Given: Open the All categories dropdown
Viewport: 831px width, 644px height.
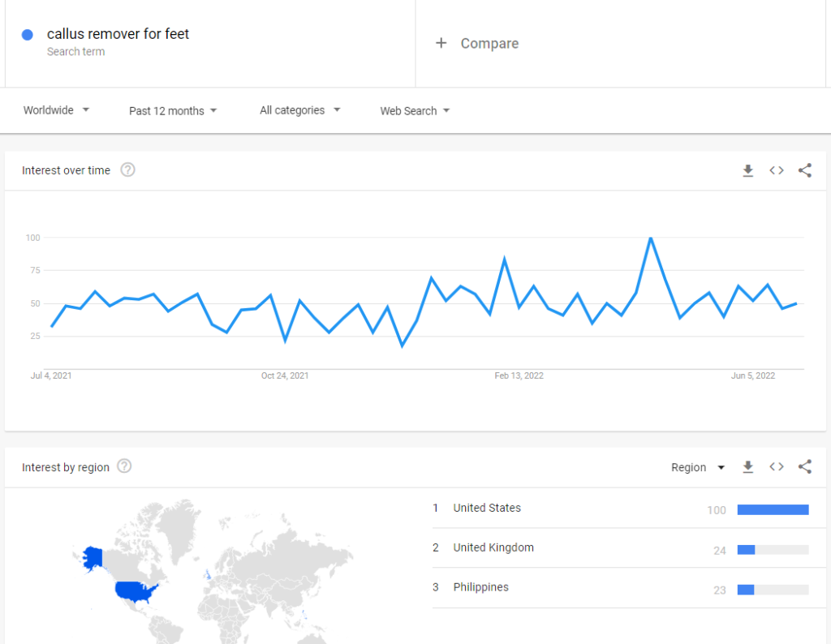Looking at the screenshot, I should [x=300, y=110].
